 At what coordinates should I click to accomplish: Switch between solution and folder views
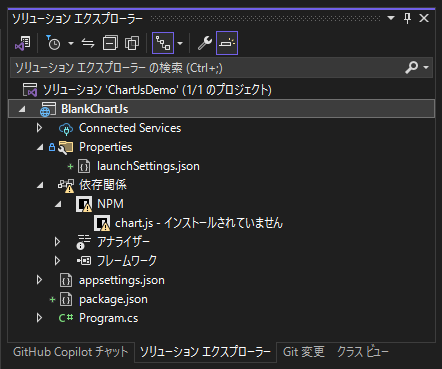pyautogui.click(x=23, y=43)
